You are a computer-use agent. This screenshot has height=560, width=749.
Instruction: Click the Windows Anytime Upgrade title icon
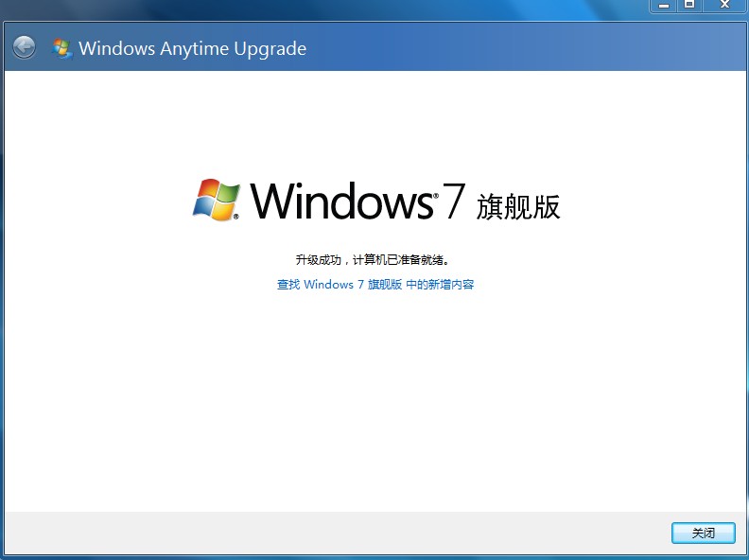(62, 49)
